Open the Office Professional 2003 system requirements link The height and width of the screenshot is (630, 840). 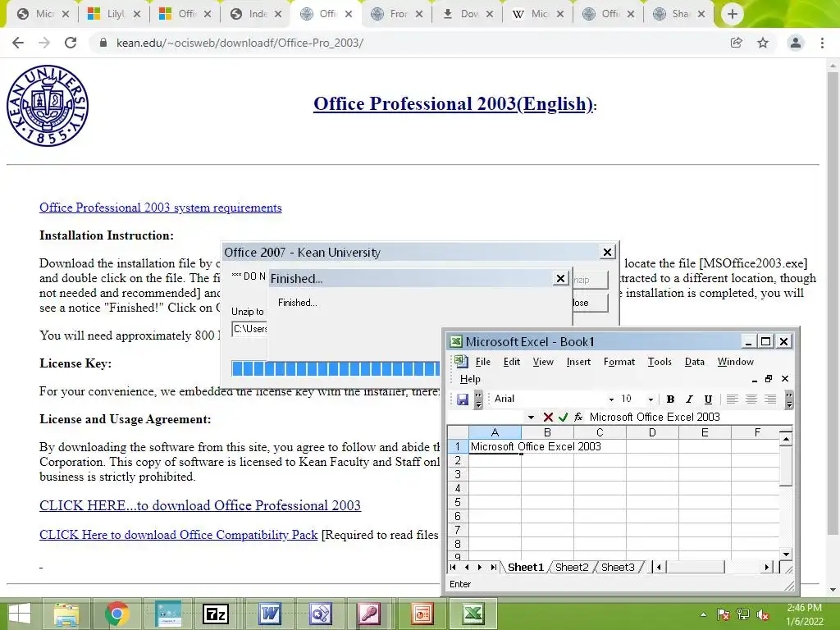coord(160,208)
